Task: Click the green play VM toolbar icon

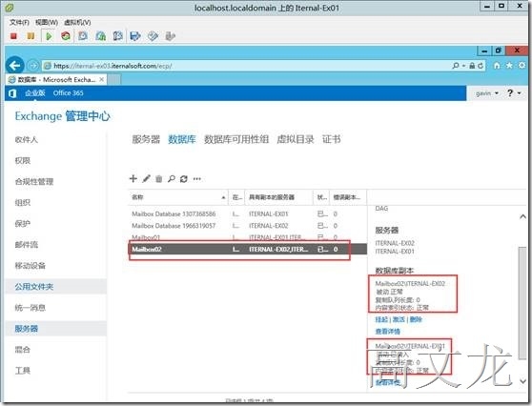Action: click(x=49, y=36)
